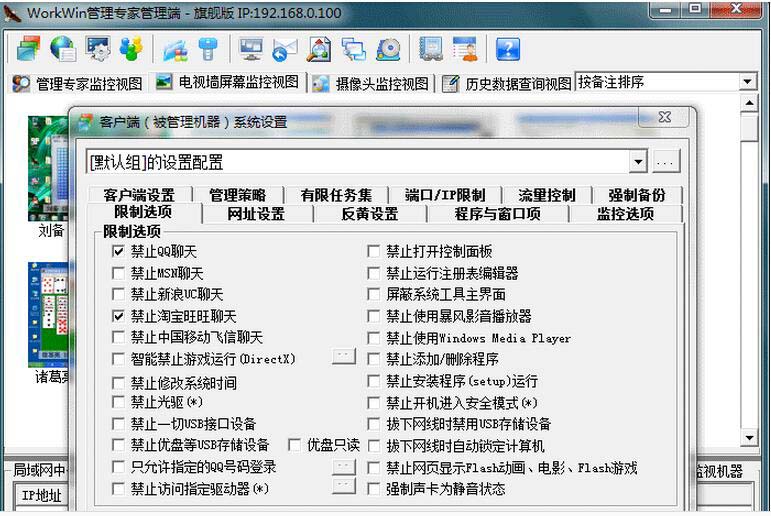Open the 按备注排序 sorting dropdown
Screen dimensions: 771x516
pos(747,82)
